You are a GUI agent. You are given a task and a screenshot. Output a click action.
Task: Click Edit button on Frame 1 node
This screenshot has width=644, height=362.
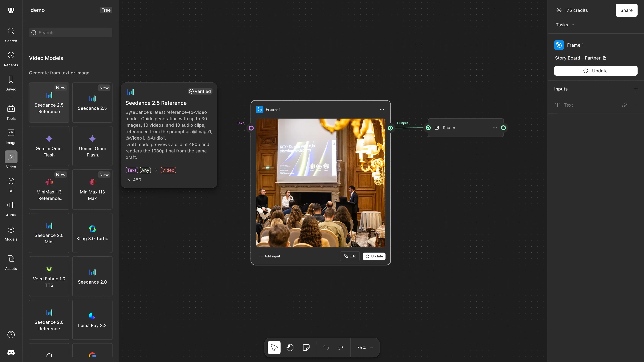coord(350,256)
